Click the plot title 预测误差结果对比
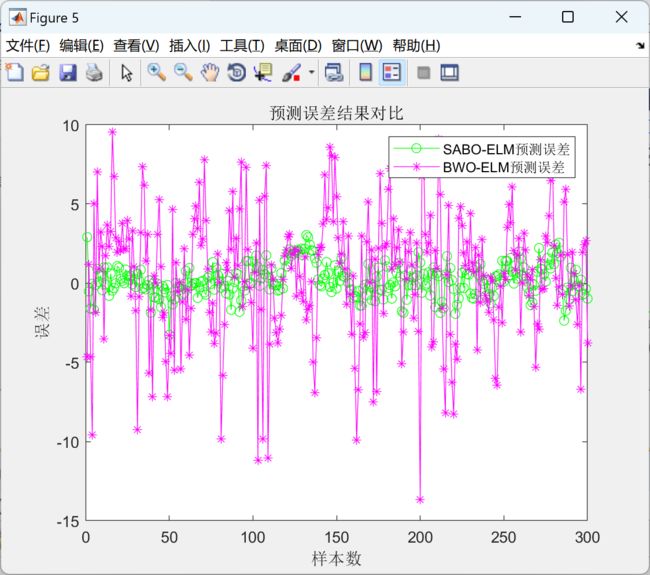This screenshot has width=650, height=575. pyautogui.click(x=336, y=111)
